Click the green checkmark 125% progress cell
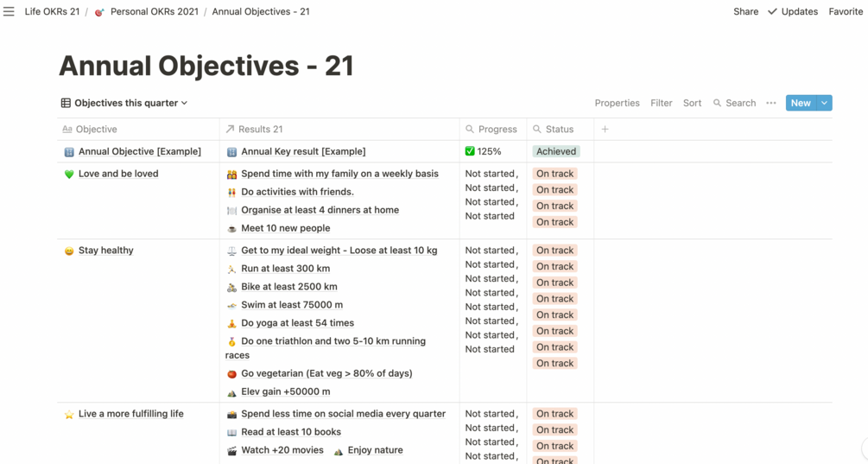 coord(483,151)
